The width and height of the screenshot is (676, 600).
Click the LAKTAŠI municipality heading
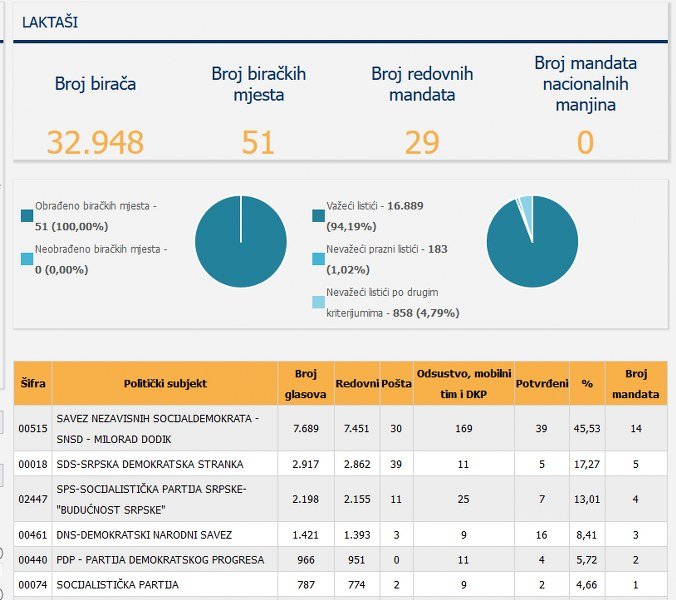pyautogui.click(x=50, y=21)
